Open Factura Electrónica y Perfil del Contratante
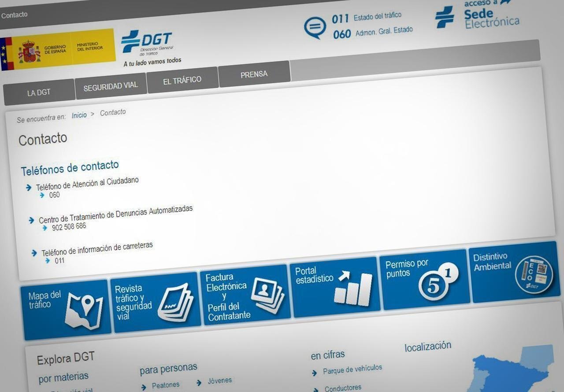Viewport: 564px width, 392px height. (x=245, y=295)
